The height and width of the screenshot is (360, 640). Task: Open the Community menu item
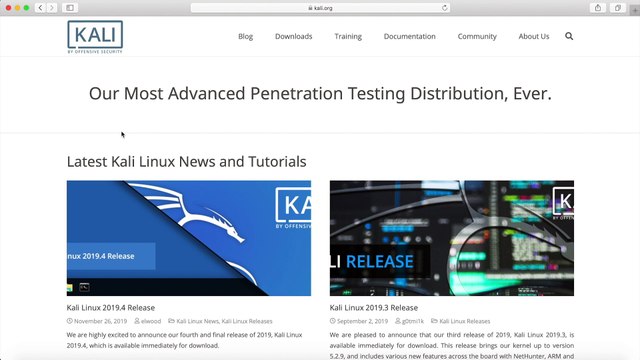tap(477, 36)
